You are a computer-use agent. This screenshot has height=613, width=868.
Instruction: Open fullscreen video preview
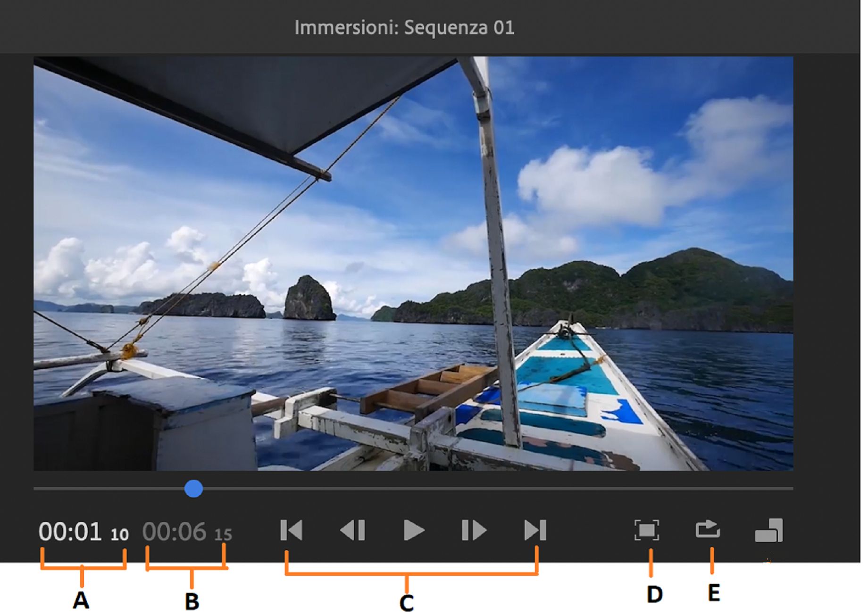(646, 530)
